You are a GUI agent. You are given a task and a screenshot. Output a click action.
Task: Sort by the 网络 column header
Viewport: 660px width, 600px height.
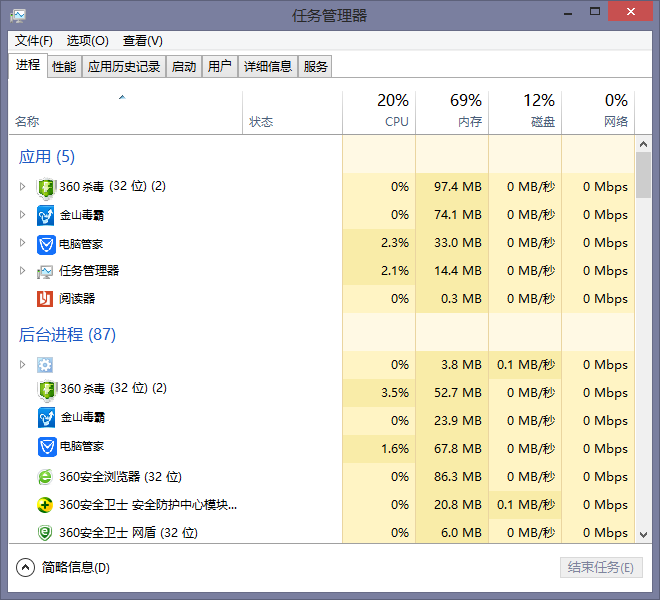coord(598,113)
